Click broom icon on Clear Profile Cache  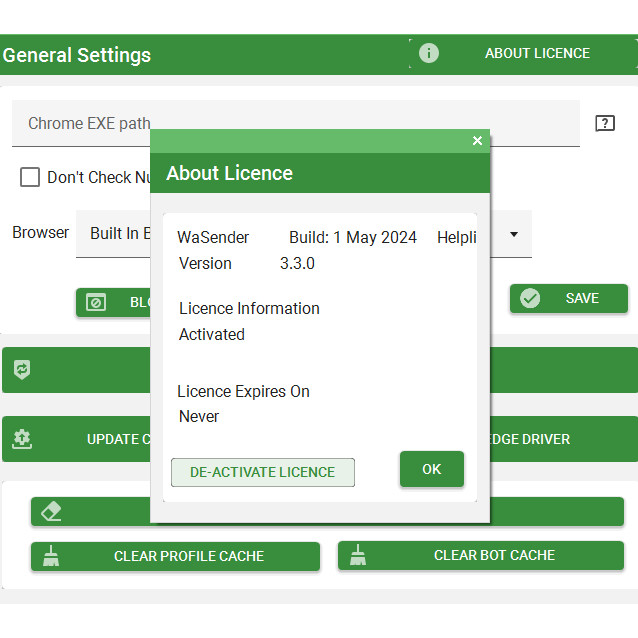[x=50, y=556]
